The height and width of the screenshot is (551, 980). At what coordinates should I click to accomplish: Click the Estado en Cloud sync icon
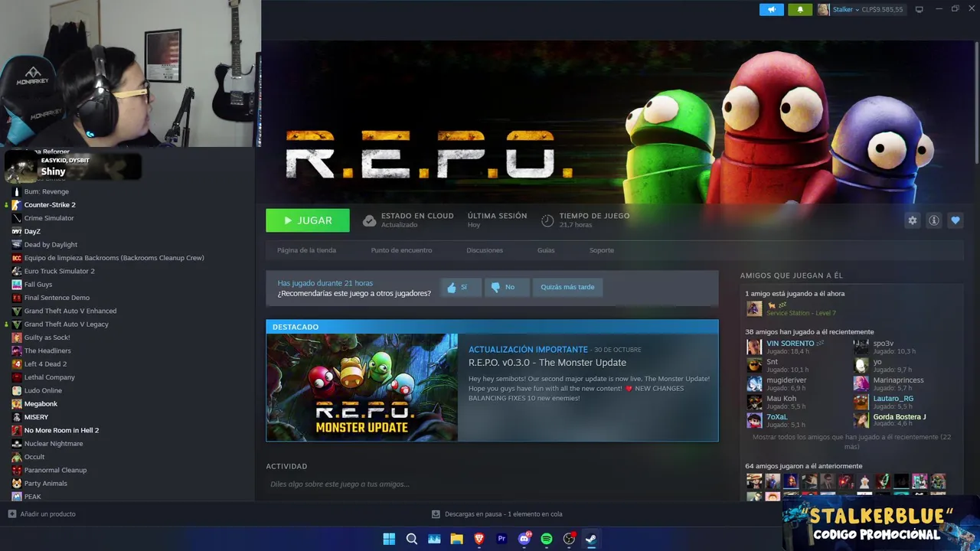(x=369, y=220)
